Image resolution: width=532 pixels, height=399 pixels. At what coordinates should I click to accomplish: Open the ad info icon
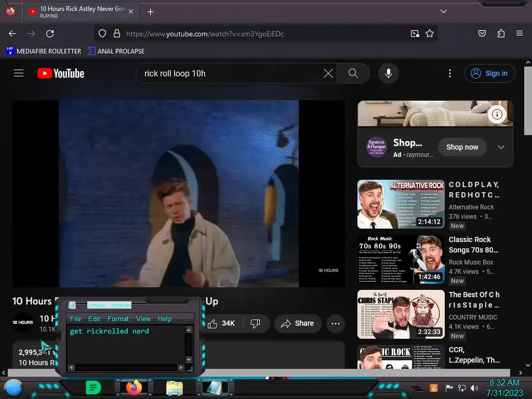(497, 114)
